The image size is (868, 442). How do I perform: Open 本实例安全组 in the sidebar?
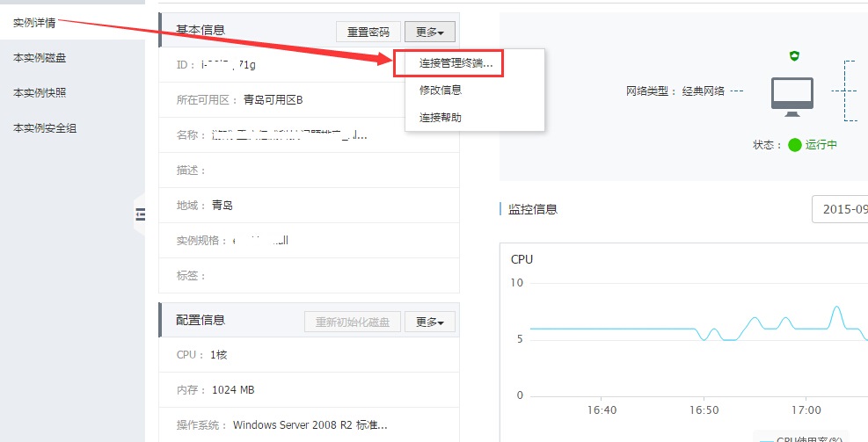click(45, 128)
